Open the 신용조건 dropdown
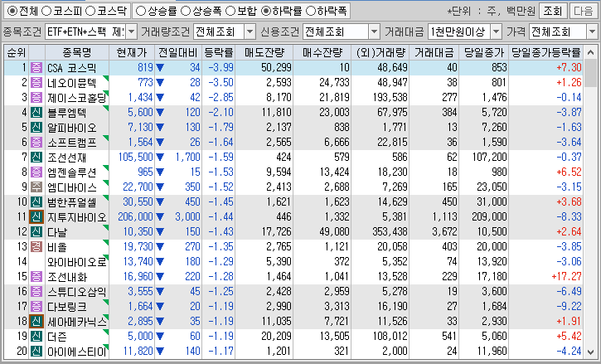601x364 pixels. pos(374,32)
